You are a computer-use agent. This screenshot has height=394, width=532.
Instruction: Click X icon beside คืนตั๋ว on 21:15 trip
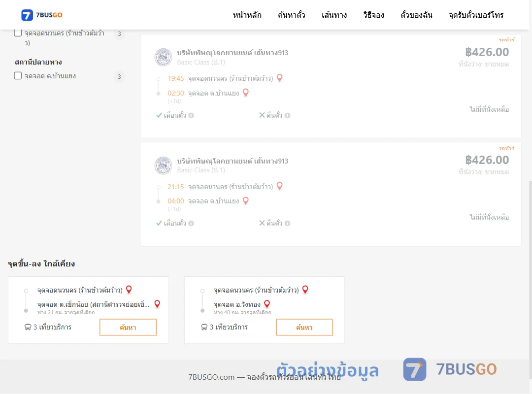(x=262, y=223)
